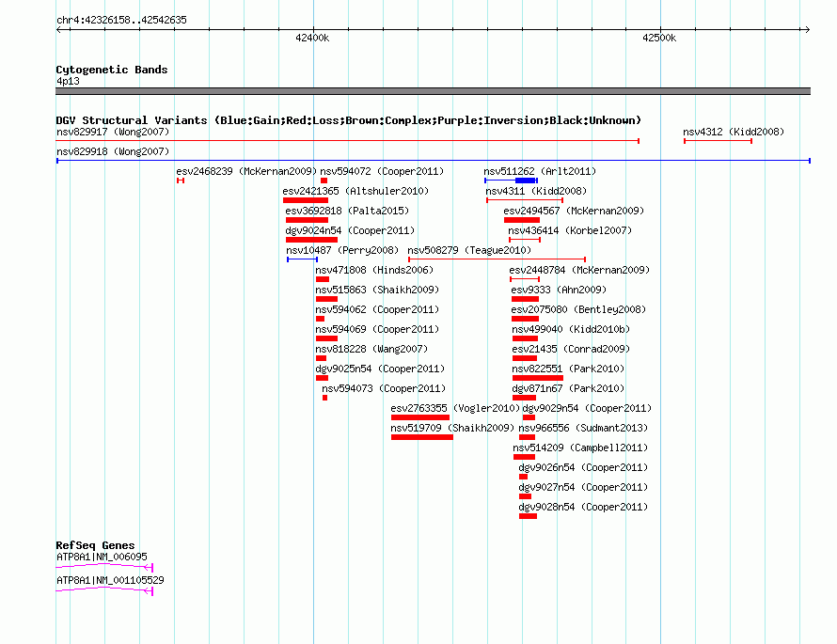Image resolution: width=837 pixels, height=644 pixels.
Task: Click the ruler's left arrow end
Action: (x=59, y=29)
